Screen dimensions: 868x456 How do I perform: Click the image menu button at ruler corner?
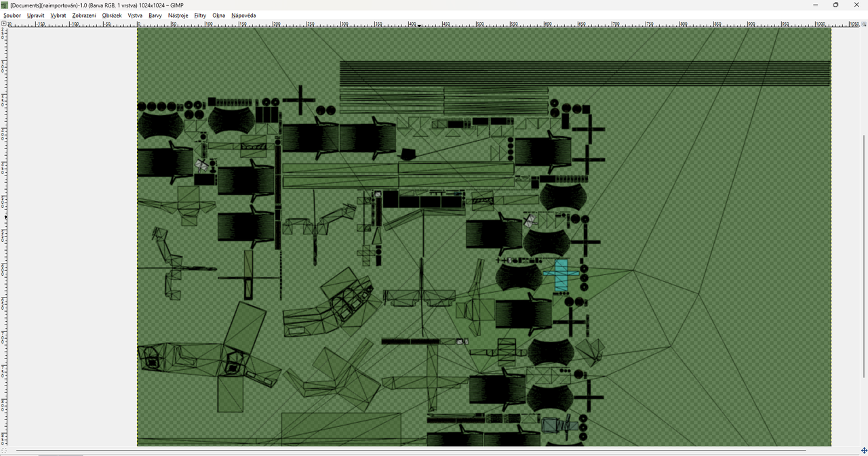coord(3,24)
